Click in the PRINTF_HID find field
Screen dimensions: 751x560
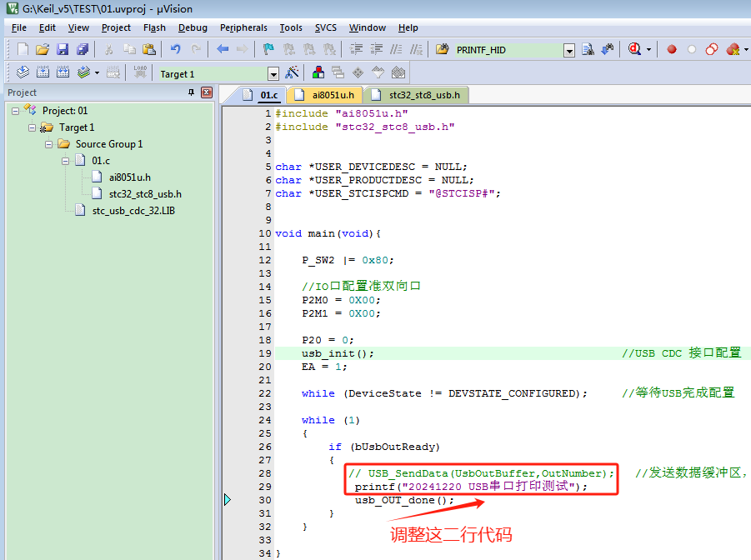pos(508,50)
